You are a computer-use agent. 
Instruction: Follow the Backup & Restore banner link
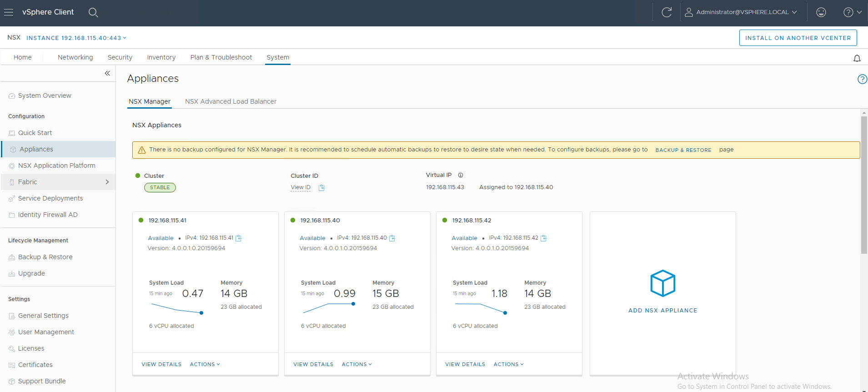coord(683,150)
